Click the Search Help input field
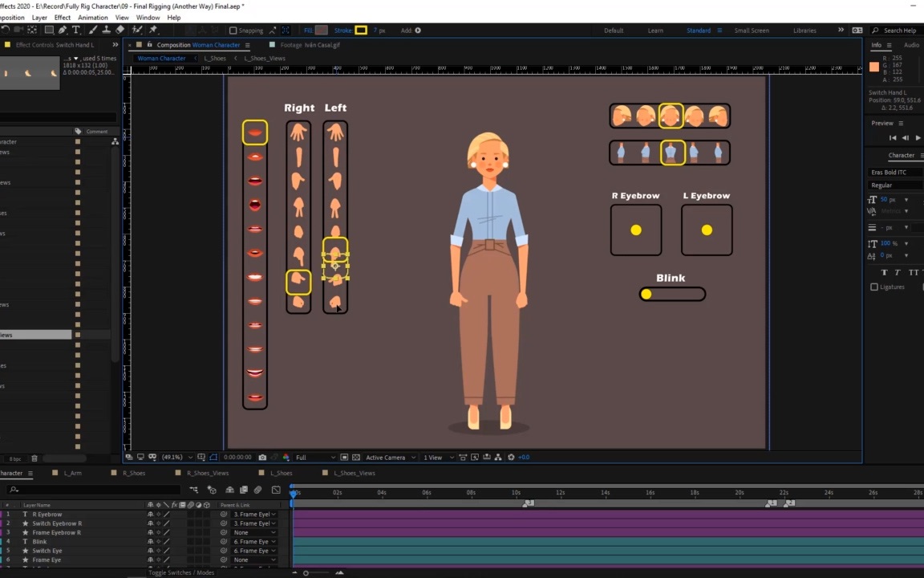This screenshot has height=578, width=924. [x=899, y=31]
